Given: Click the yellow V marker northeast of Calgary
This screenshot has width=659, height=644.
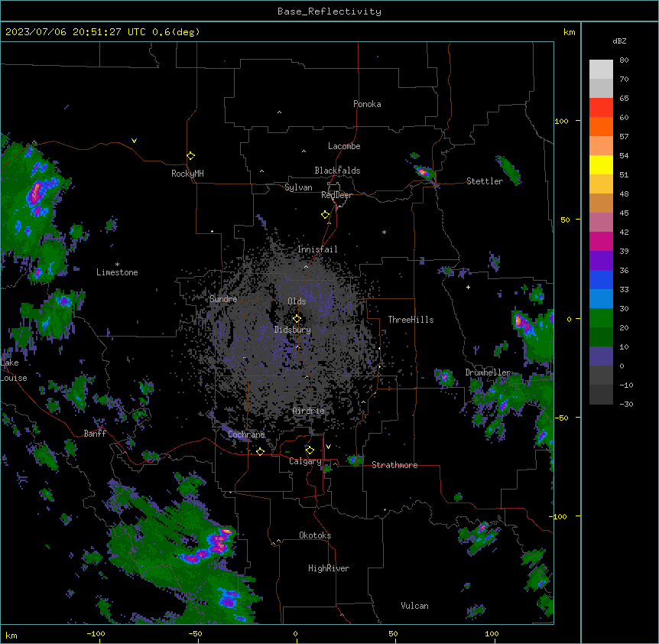Looking at the screenshot, I should tap(328, 447).
